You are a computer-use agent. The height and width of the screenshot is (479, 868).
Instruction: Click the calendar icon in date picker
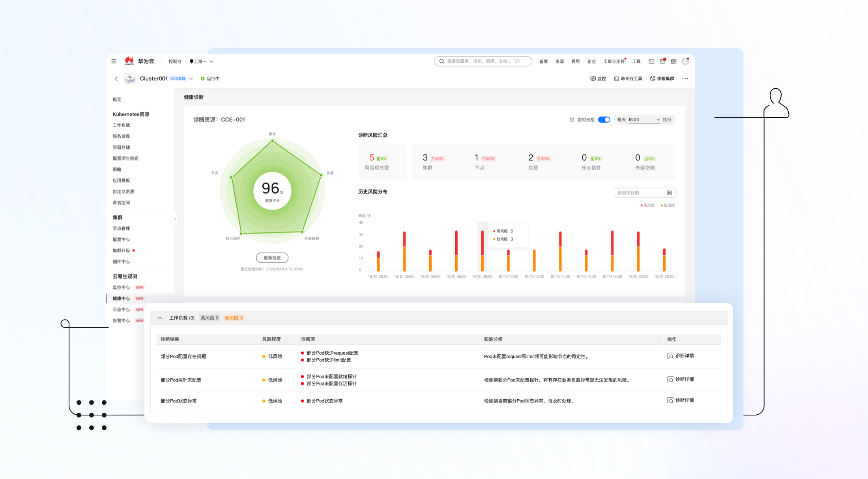pos(669,193)
